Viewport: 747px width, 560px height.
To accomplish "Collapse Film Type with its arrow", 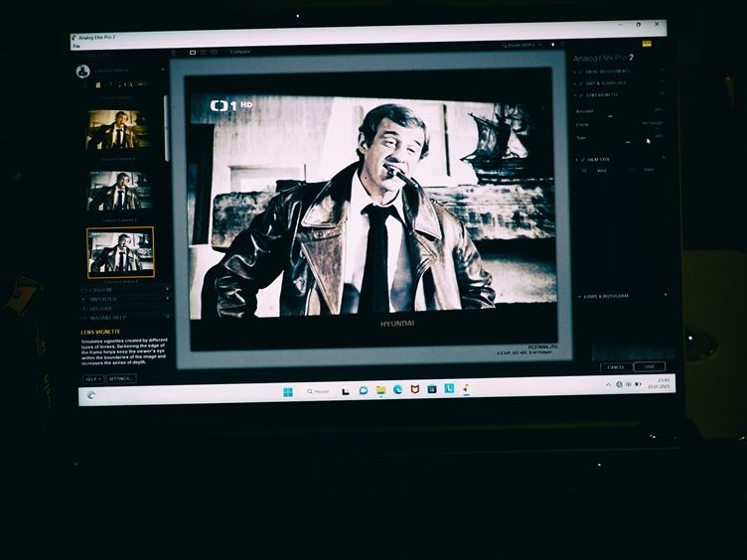I will pos(576,160).
